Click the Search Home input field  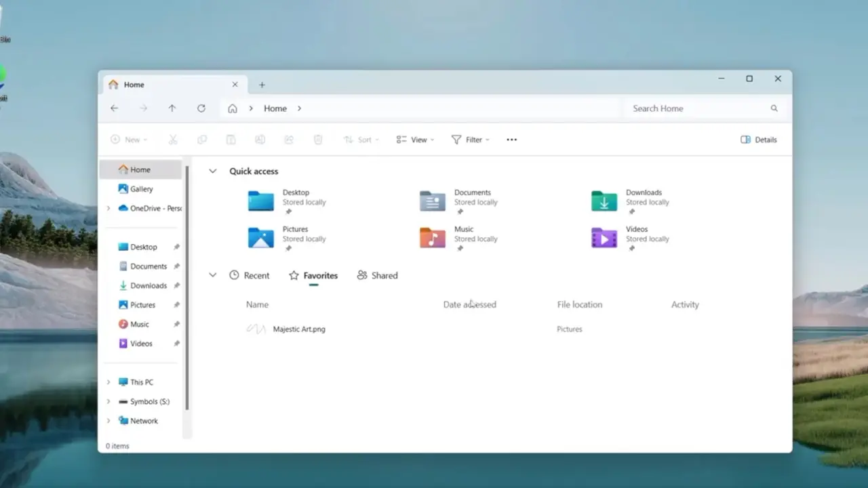click(x=698, y=108)
